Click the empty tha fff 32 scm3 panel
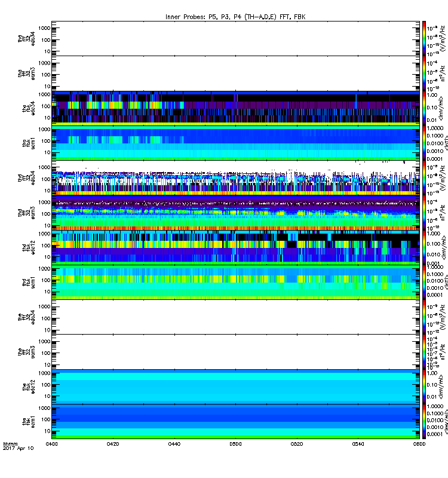Screen dimensions: 448x478 [235, 73]
